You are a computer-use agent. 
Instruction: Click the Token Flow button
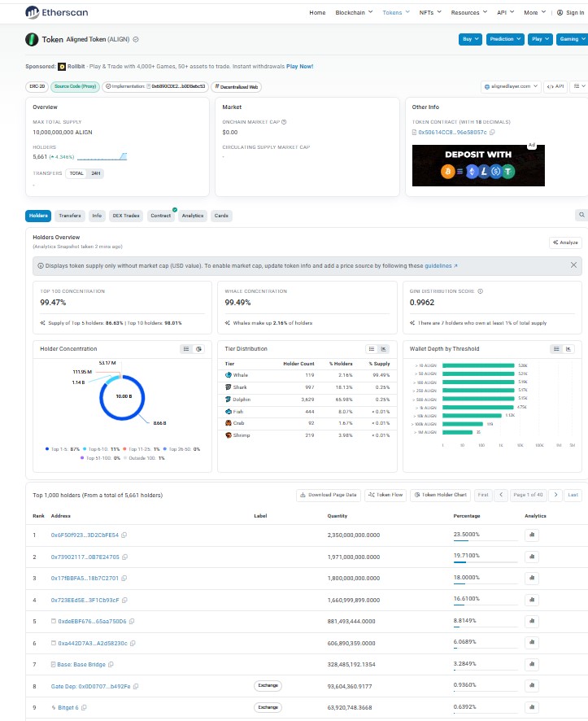point(385,495)
